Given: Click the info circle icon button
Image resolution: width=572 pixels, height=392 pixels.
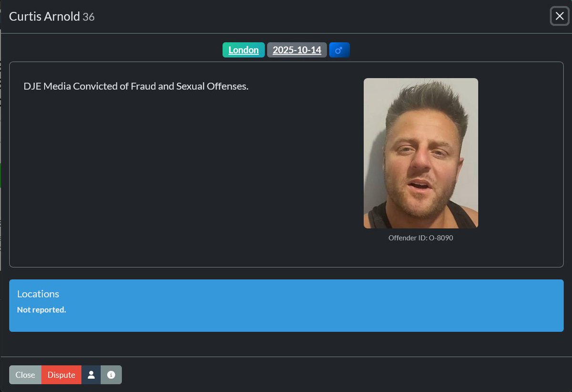Looking at the screenshot, I should [111, 375].
